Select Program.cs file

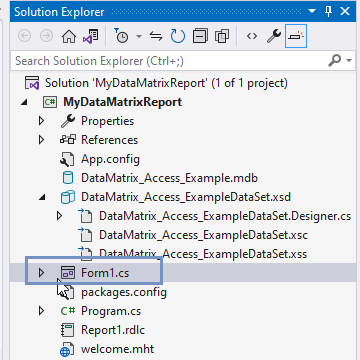[111, 311]
